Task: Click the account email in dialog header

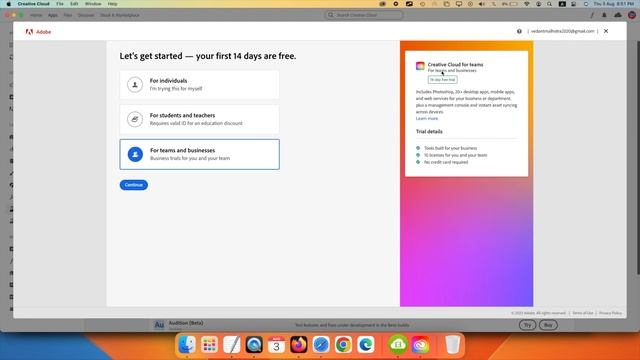Action: point(562,31)
